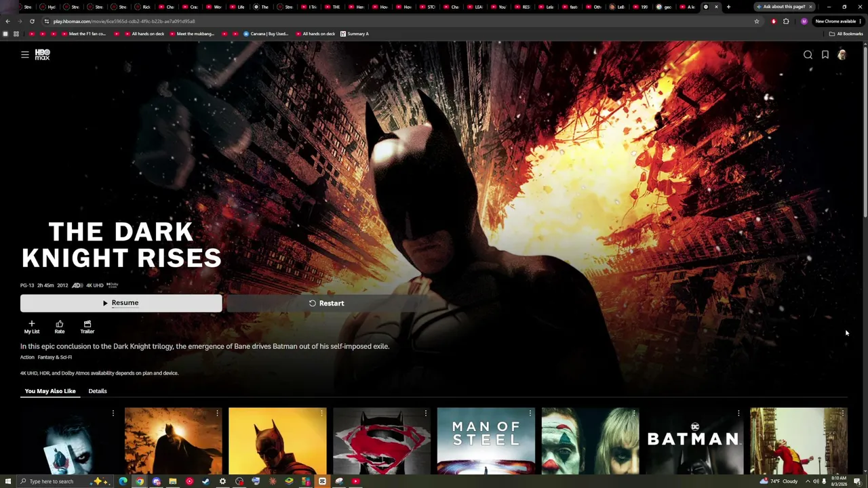
Task: Open the Settings gear in the taskbar
Action: click(222, 481)
